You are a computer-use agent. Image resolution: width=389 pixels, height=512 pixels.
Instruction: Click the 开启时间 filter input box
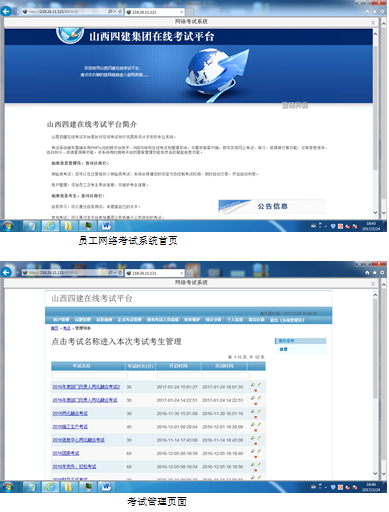point(179,375)
